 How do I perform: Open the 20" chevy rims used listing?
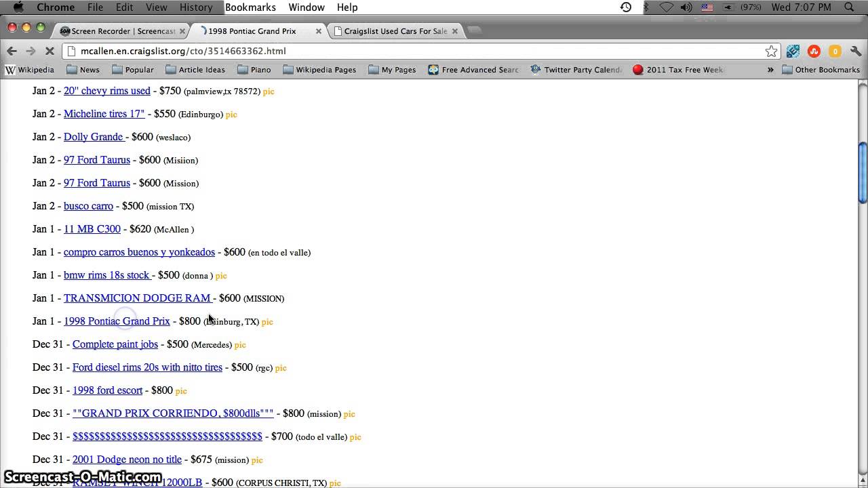107,91
